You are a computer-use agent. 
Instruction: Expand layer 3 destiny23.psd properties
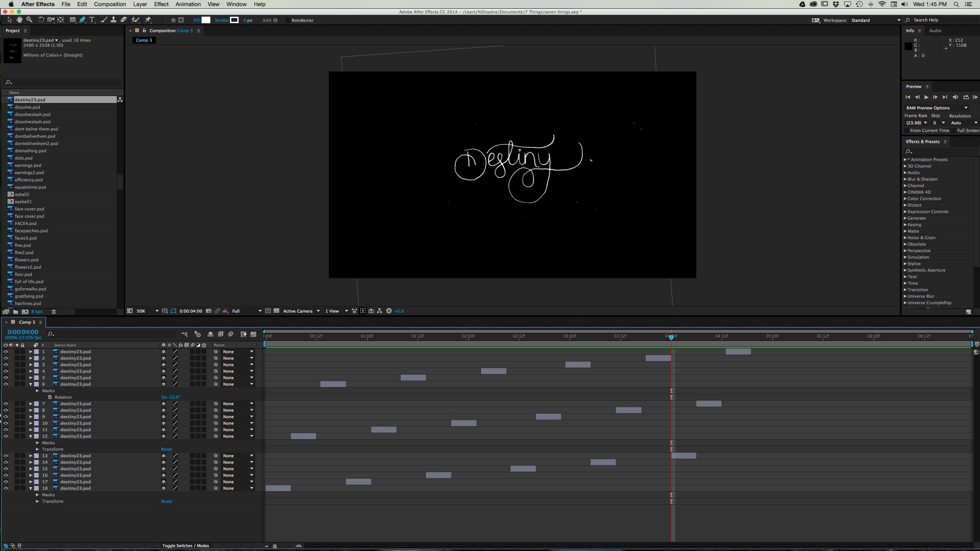[31, 365]
